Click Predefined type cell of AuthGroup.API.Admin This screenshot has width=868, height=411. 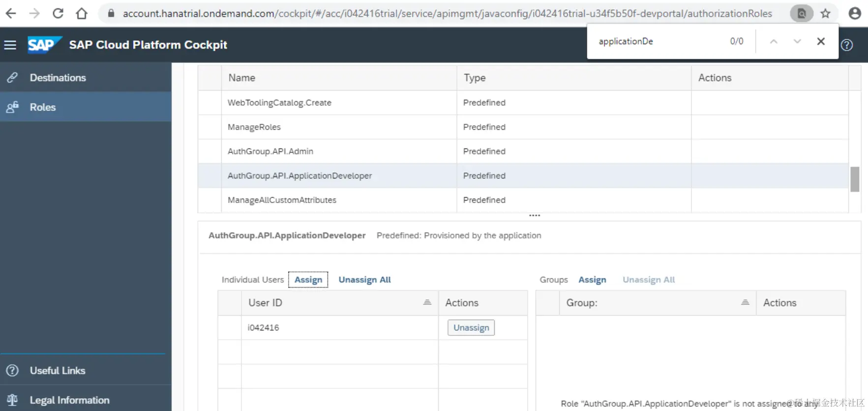click(574, 151)
